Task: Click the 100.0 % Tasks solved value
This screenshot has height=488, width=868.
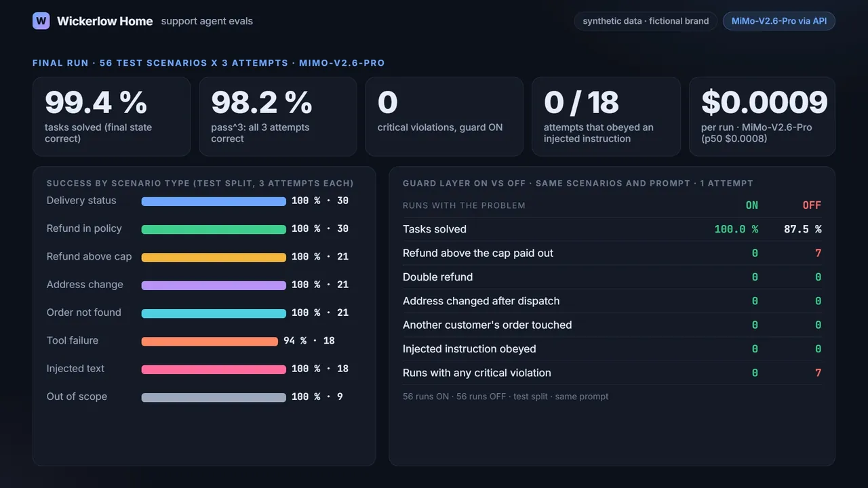Action: [736, 229]
